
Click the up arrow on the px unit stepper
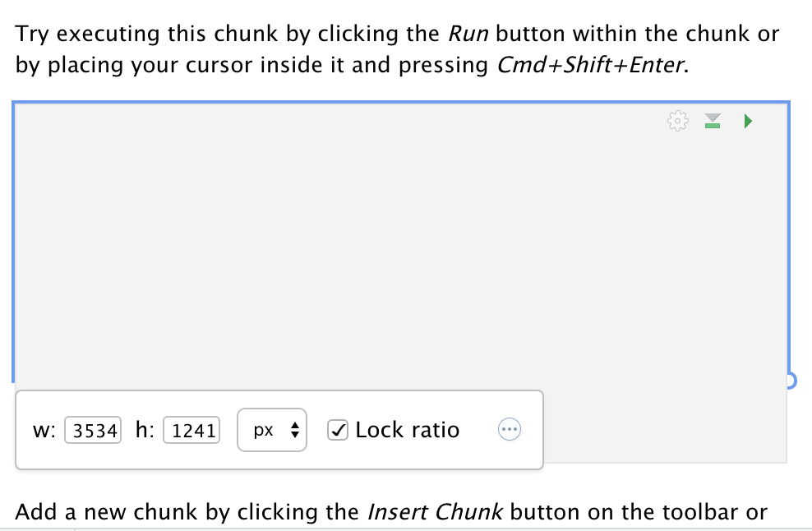click(293, 425)
